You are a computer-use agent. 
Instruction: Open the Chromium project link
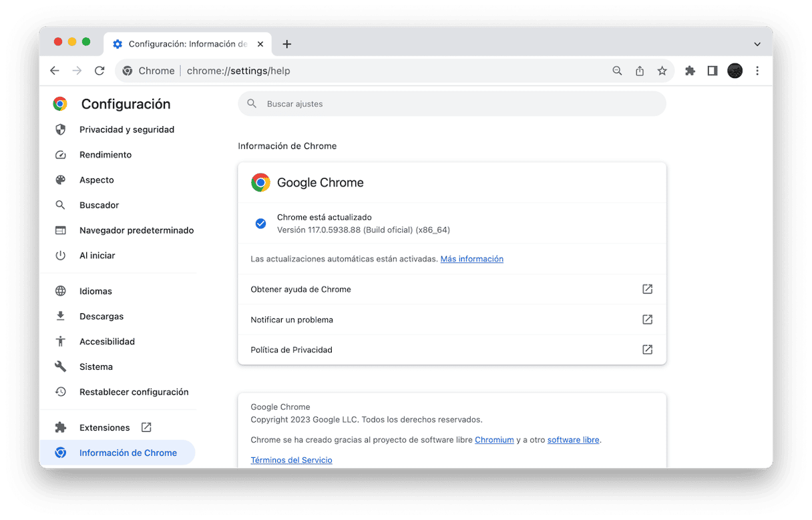494,440
